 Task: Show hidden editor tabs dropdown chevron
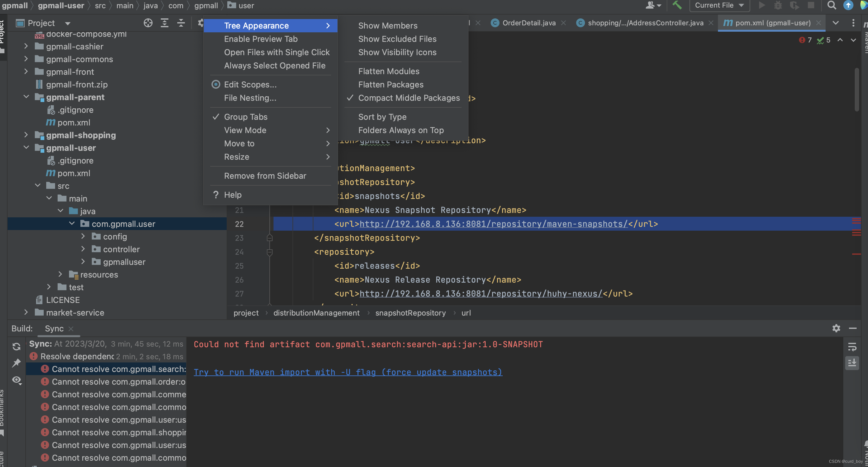coord(836,23)
